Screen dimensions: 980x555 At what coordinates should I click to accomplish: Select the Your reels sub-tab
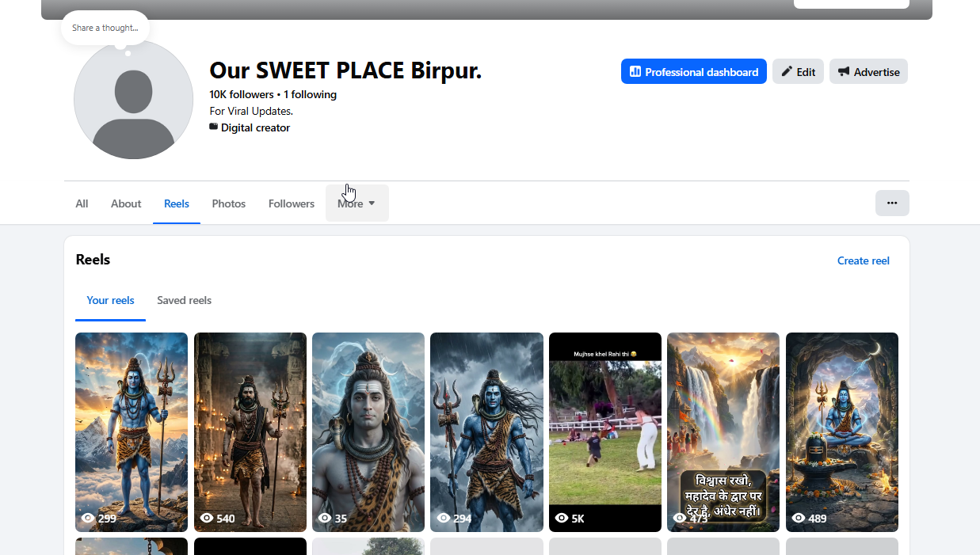[110, 300]
